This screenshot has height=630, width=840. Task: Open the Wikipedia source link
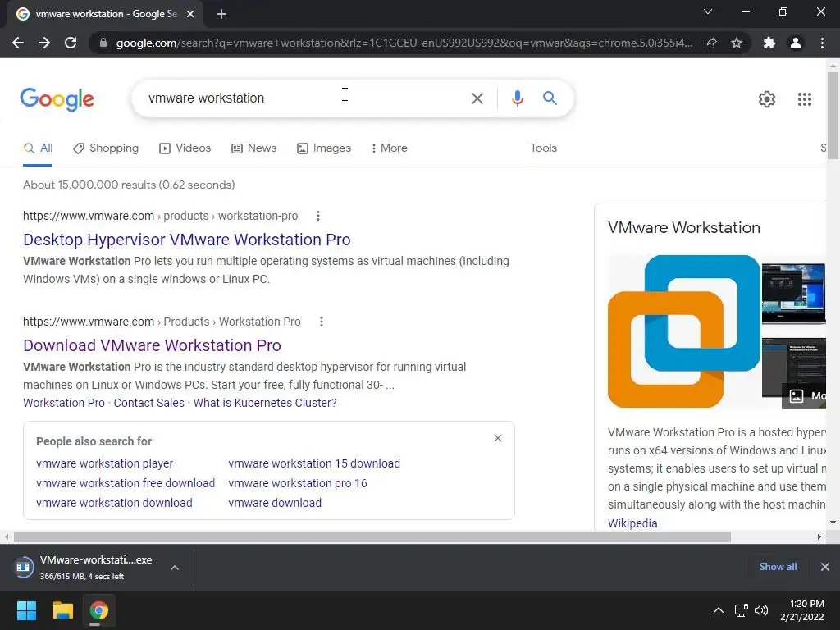coord(632,523)
